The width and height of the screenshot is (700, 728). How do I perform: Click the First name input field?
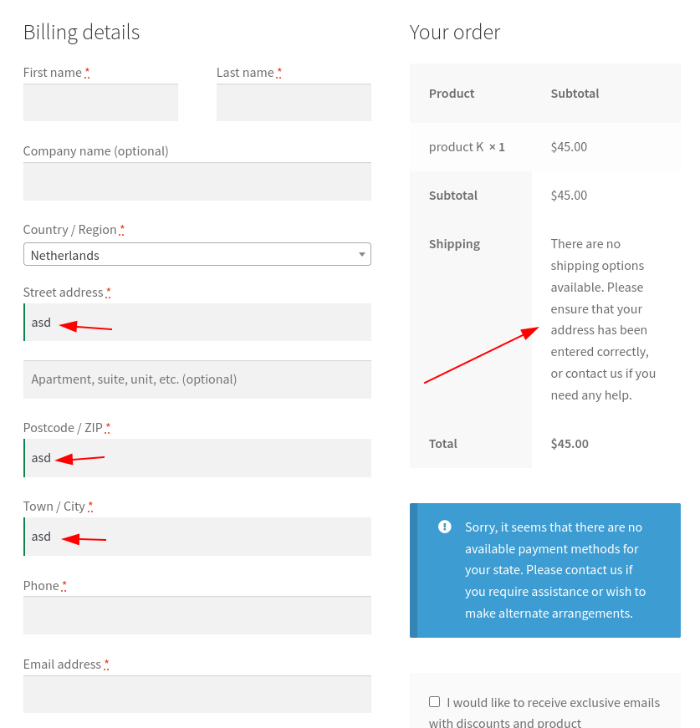[101, 102]
